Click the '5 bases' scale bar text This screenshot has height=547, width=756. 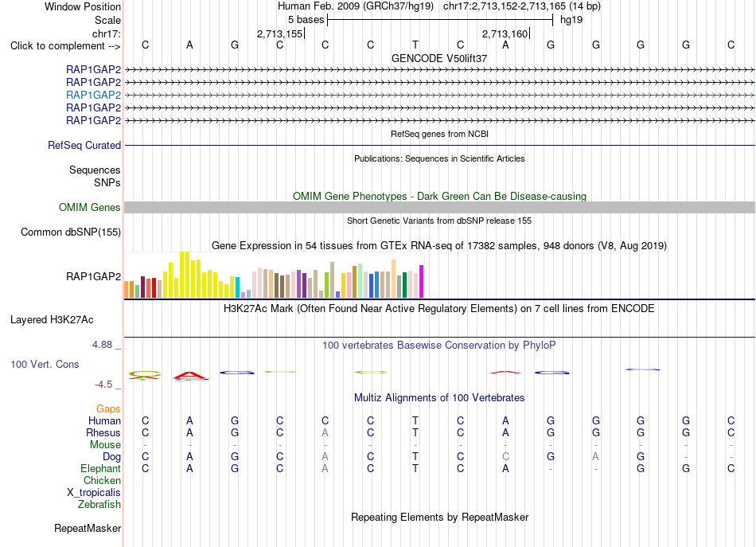pos(306,20)
